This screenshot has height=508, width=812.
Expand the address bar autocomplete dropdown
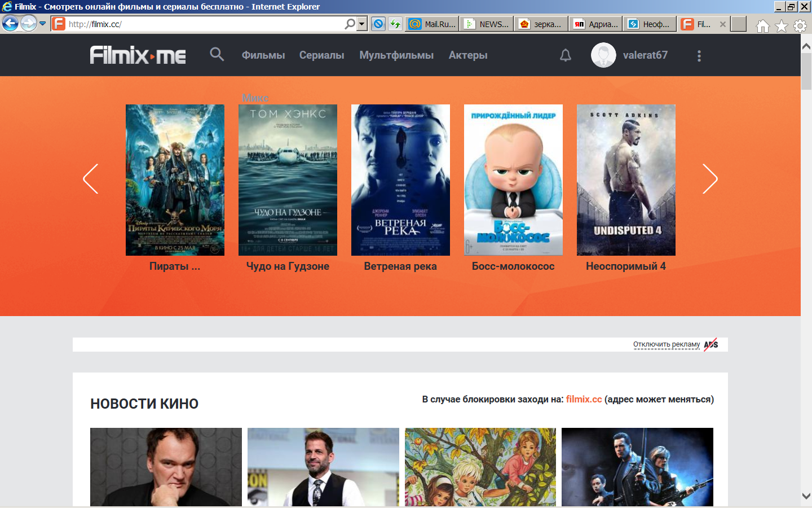[x=362, y=24]
